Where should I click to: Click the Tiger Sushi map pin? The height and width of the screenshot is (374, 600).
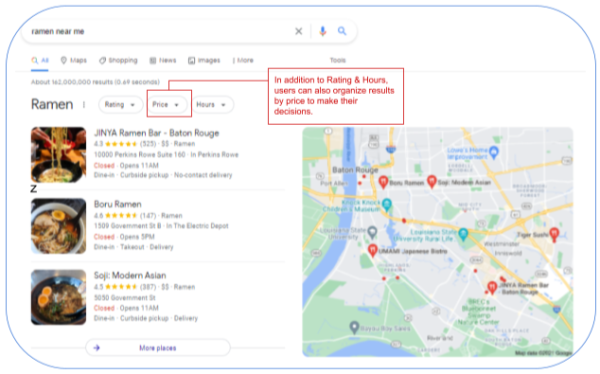(554, 234)
